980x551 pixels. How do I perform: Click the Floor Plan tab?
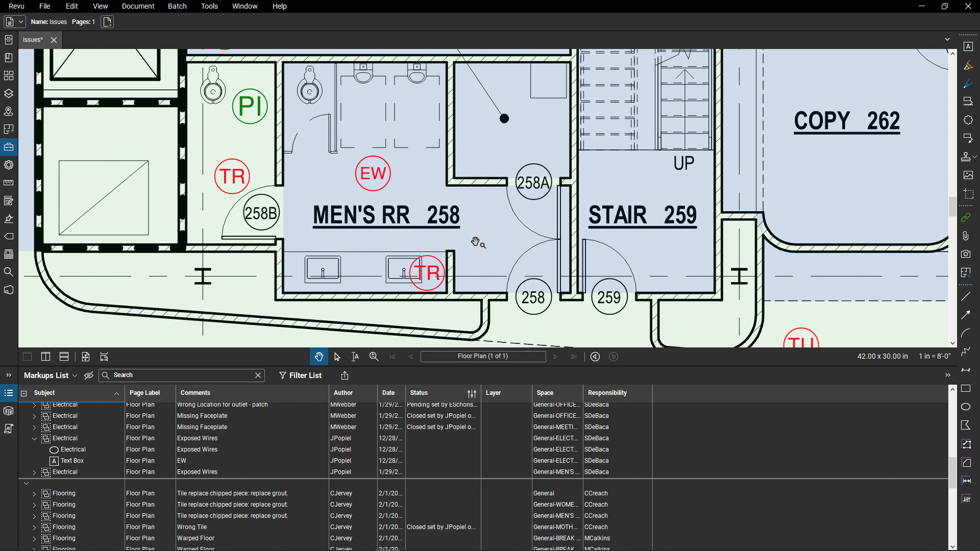[483, 356]
